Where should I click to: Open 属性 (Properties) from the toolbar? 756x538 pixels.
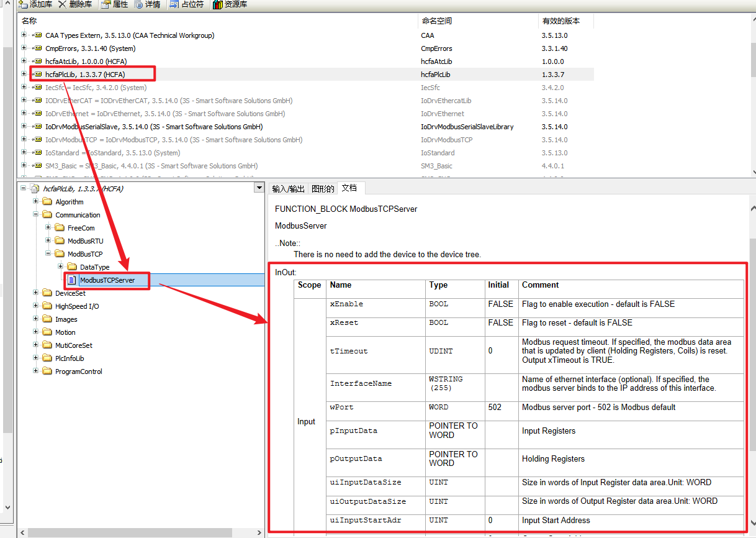[x=106, y=4]
